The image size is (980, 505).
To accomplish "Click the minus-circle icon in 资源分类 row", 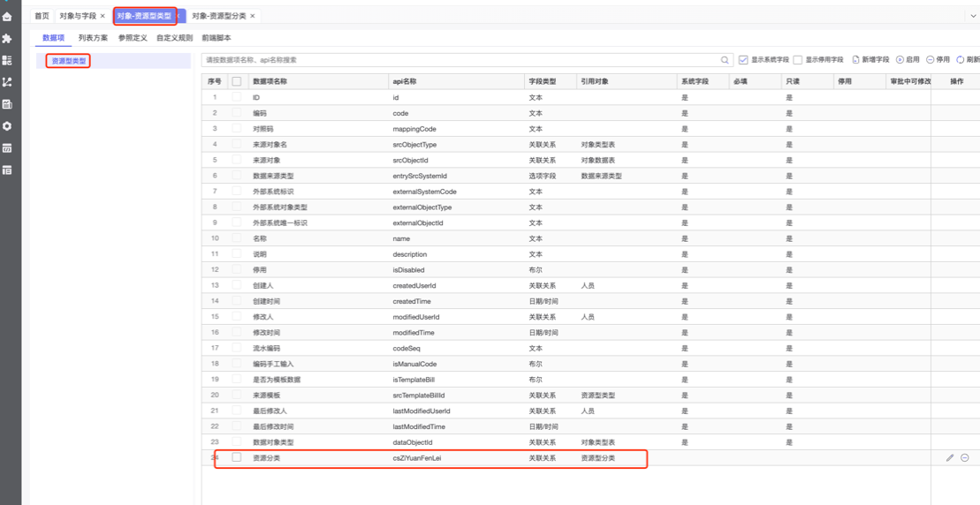I will tap(965, 458).
